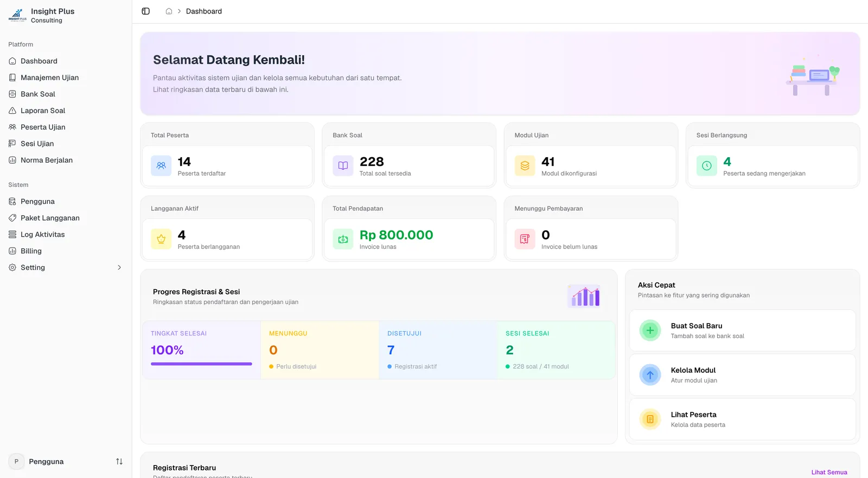Click the Pengguna sidebar icon
This screenshot has width=868, height=478.
(x=12, y=202)
